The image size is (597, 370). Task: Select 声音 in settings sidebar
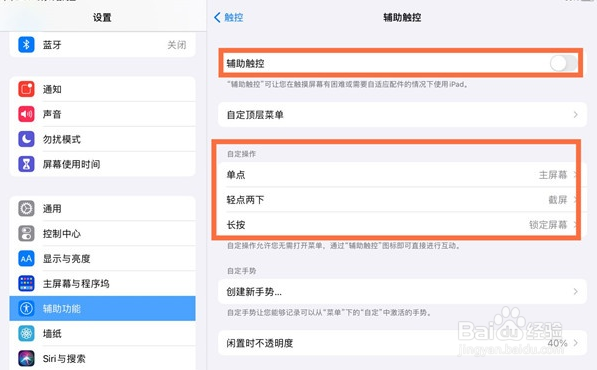pyautogui.click(x=102, y=114)
